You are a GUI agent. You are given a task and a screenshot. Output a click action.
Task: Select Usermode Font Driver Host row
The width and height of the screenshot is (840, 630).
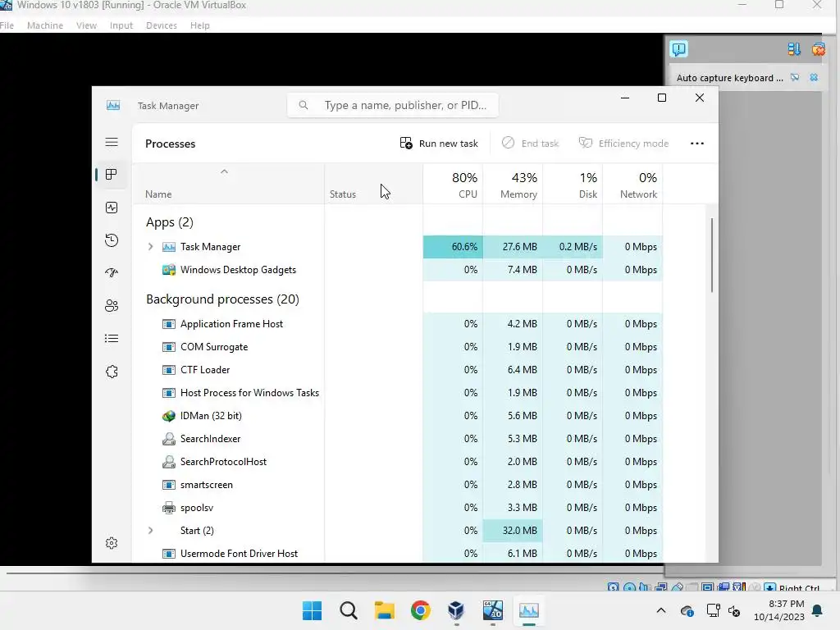pos(398,554)
